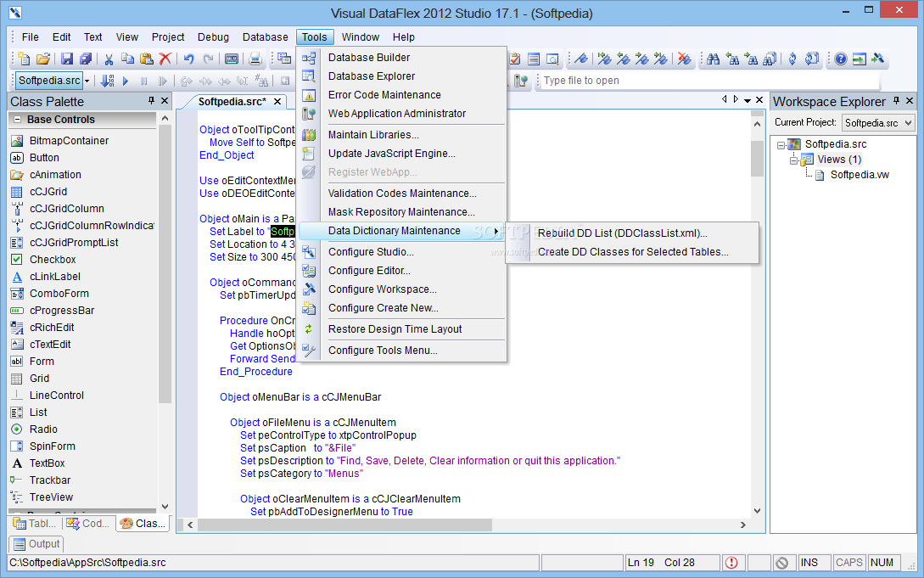Viewport: 924px width, 578px height.
Task: Click the Paste clipboard icon
Action: coord(147,59)
